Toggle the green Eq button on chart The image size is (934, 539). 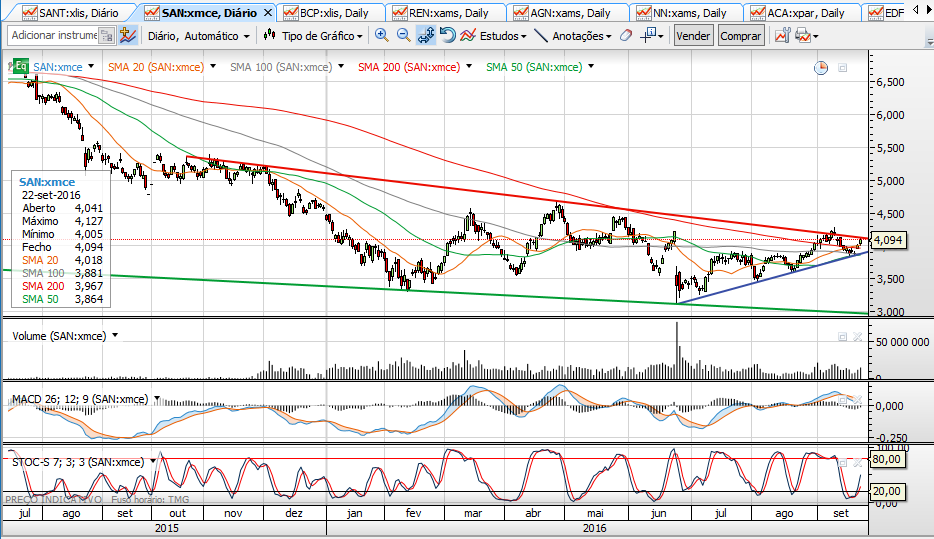point(18,67)
